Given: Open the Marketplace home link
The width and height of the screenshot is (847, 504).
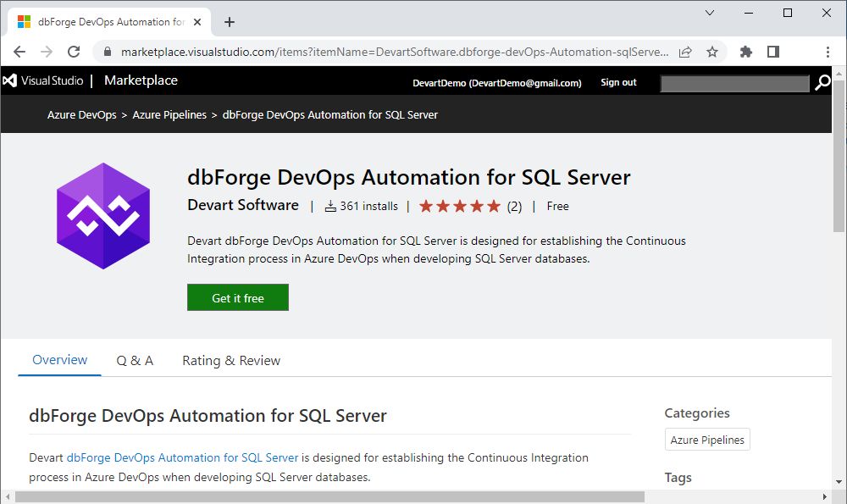Looking at the screenshot, I should tap(141, 80).
